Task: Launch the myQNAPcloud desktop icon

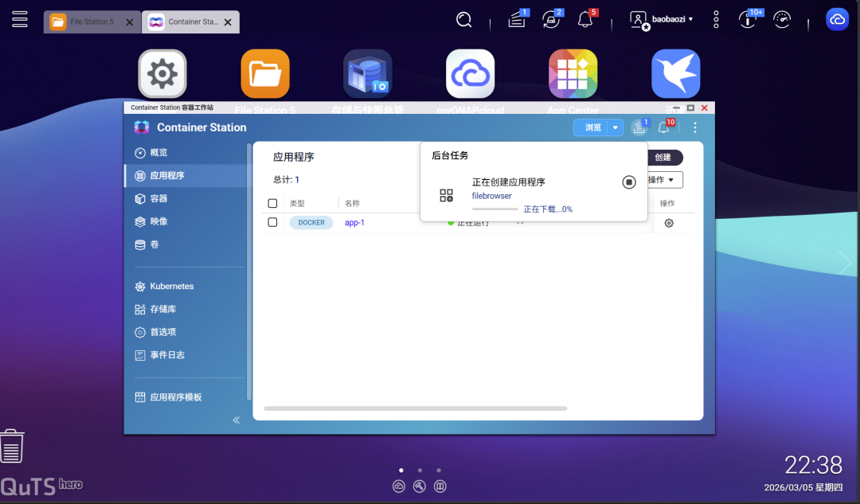Action: pos(470,72)
